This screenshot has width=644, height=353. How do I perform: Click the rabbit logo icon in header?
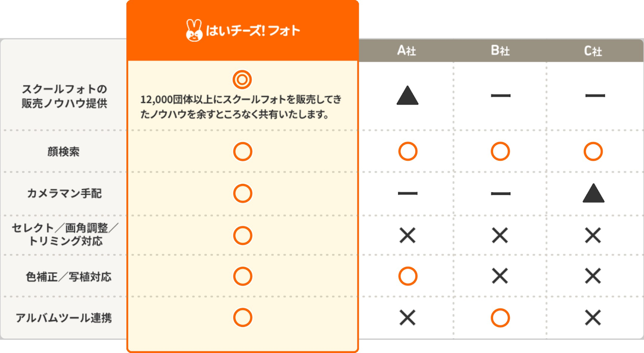[194, 30]
